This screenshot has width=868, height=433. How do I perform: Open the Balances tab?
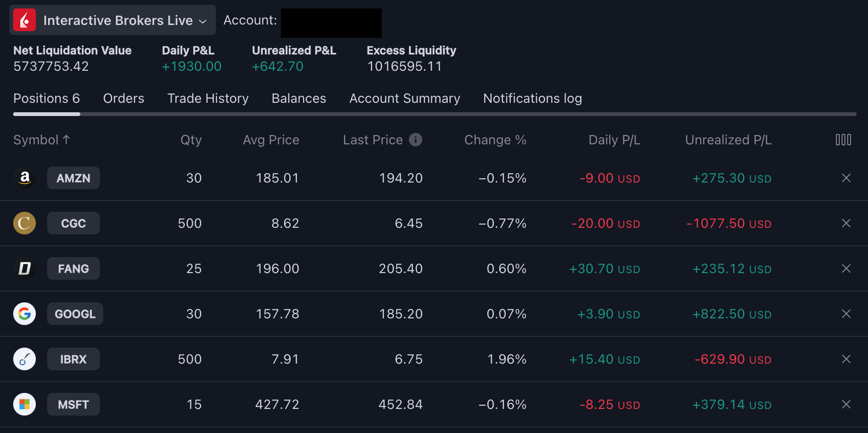(x=299, y=98)
